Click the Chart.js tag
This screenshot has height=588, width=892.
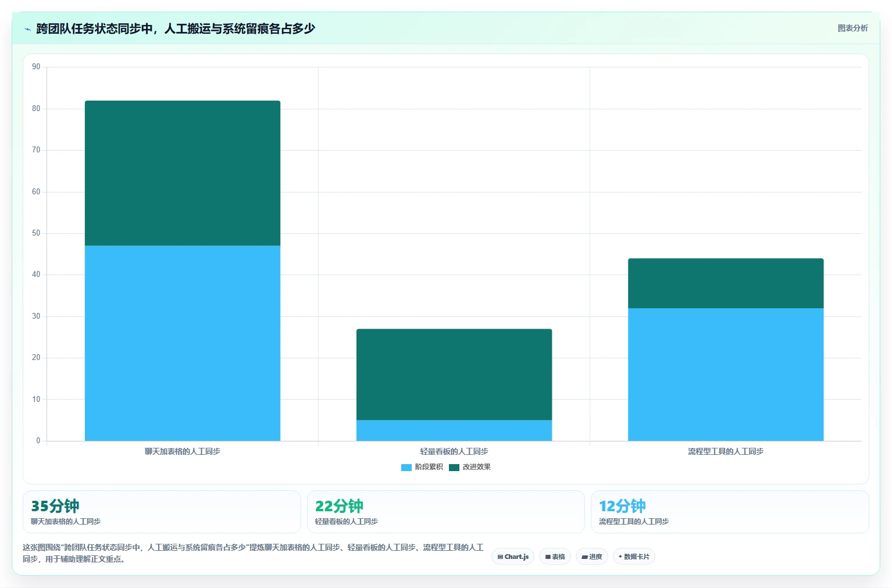pyautogui.click(x=513, y=557)
